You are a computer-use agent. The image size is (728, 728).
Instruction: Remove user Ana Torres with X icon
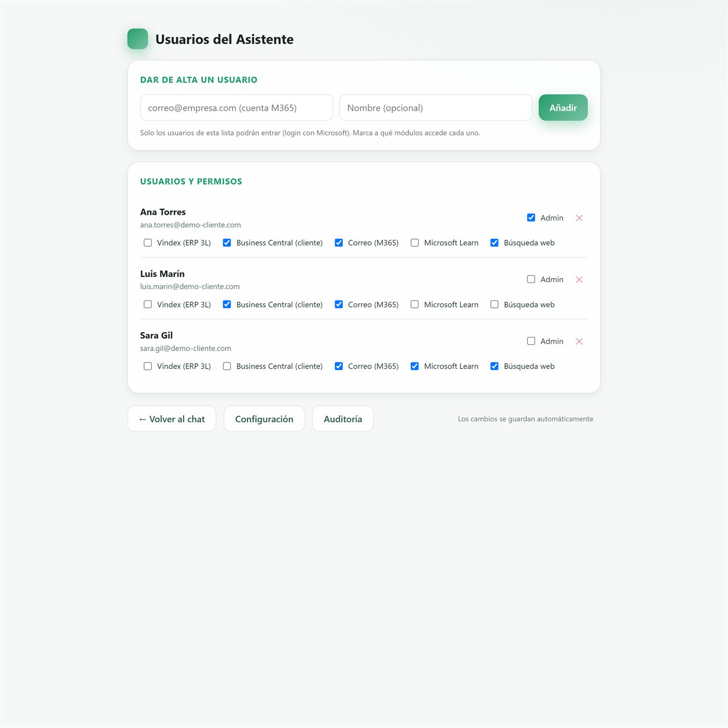point(579,218)
